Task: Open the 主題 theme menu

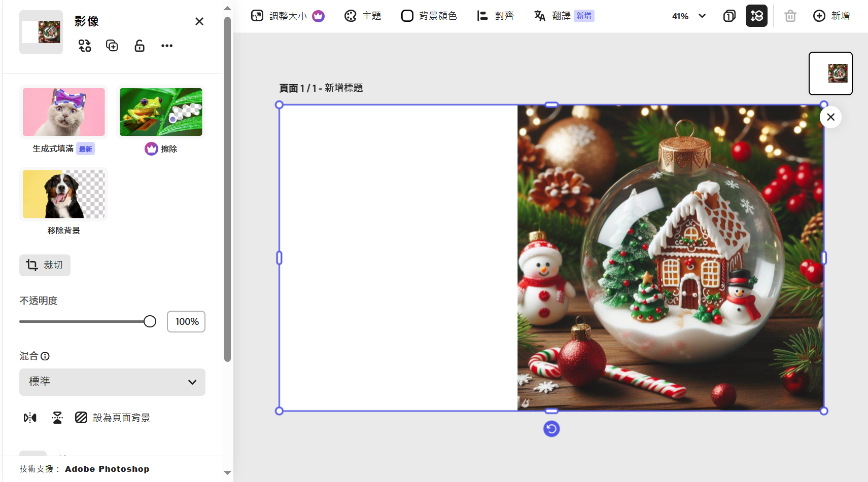Action: tap(363, 16)
